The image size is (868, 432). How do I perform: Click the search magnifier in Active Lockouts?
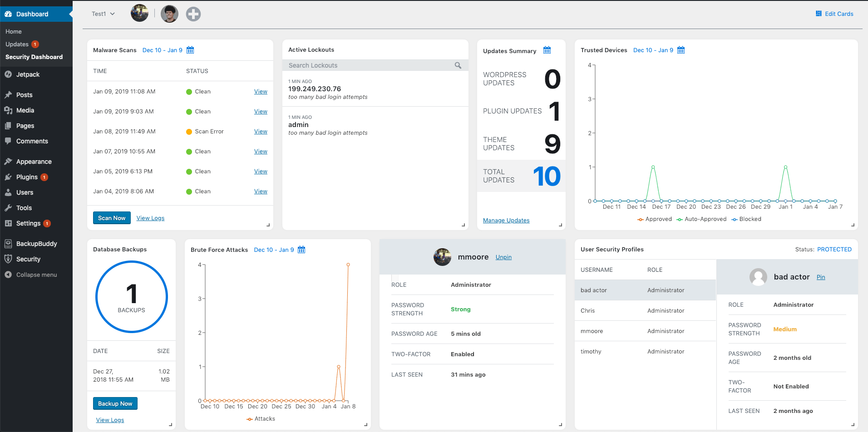click(x=458, y=65)
